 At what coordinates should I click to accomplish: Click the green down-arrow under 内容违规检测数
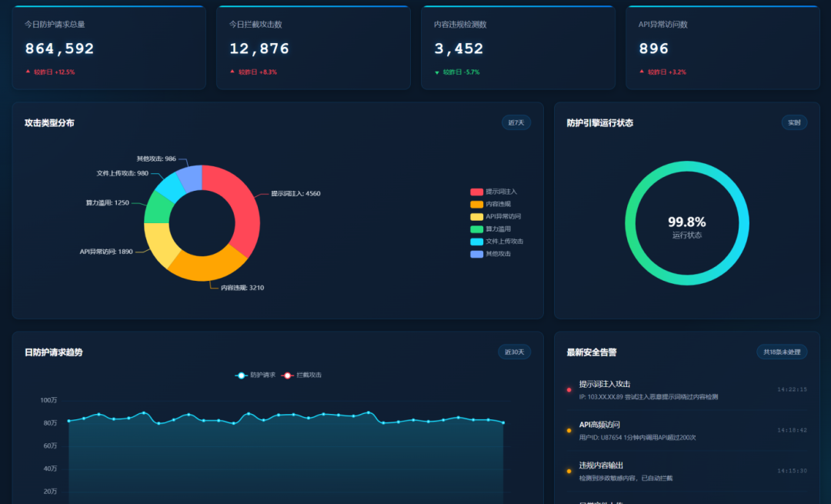click(x=437, y=72)
